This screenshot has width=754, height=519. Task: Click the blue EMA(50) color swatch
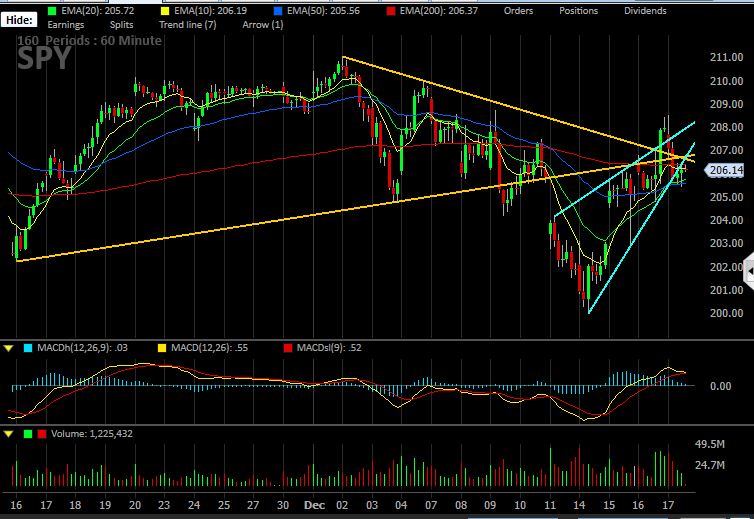[x=278, y=11]
